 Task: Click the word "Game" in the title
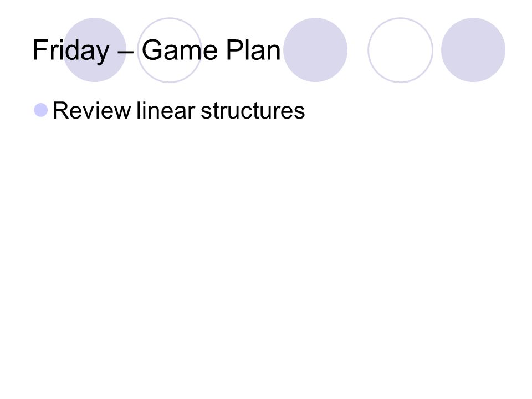180,50
